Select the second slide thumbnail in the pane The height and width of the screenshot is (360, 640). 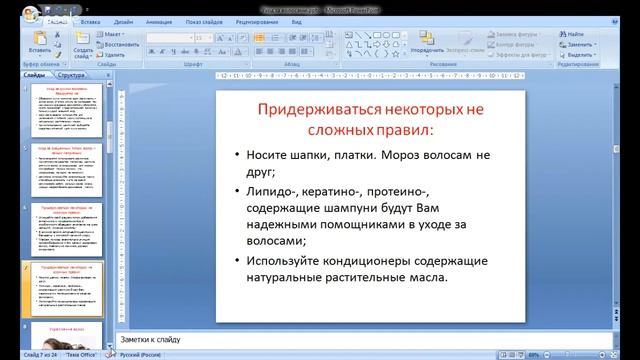click(x=67, y=170)
